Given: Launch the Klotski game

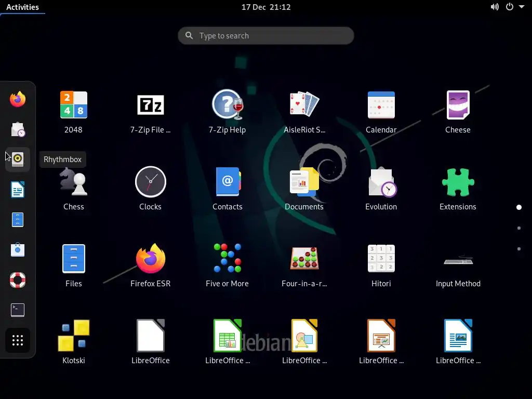Looking at the screenshot, I should point(74,335).
